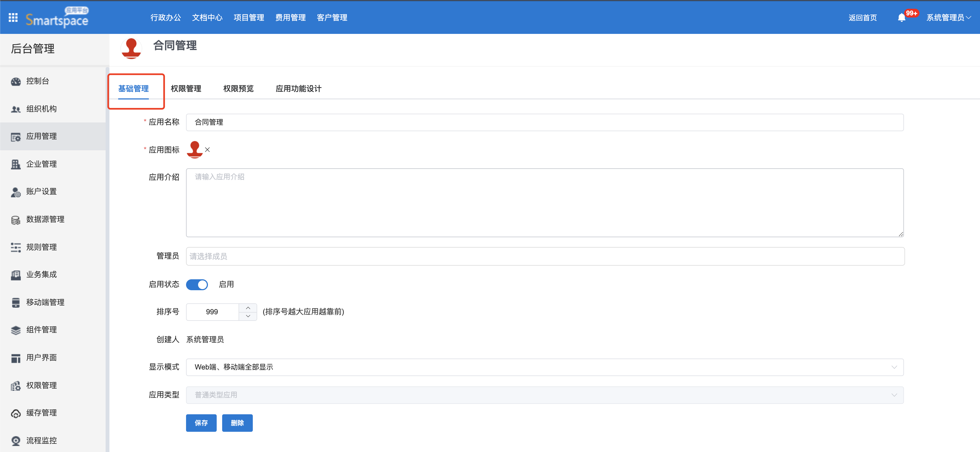Go to 规则管理 in sidebar
Screen dimensions: 980x452
tap(41, 247)
